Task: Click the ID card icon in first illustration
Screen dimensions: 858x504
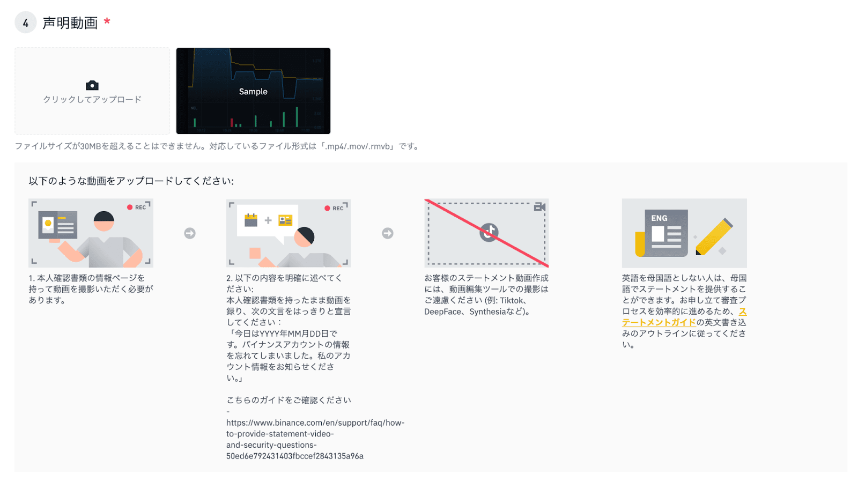Action: [x=58, y=225]
